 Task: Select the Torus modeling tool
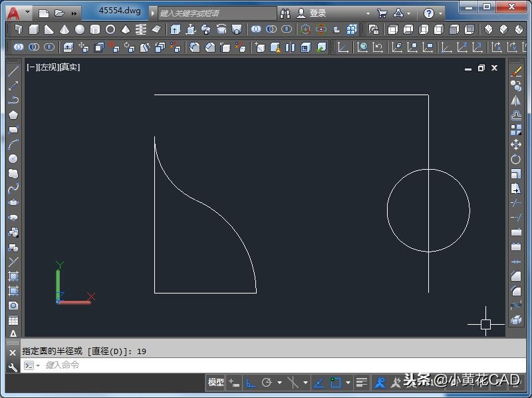[110, 30]
